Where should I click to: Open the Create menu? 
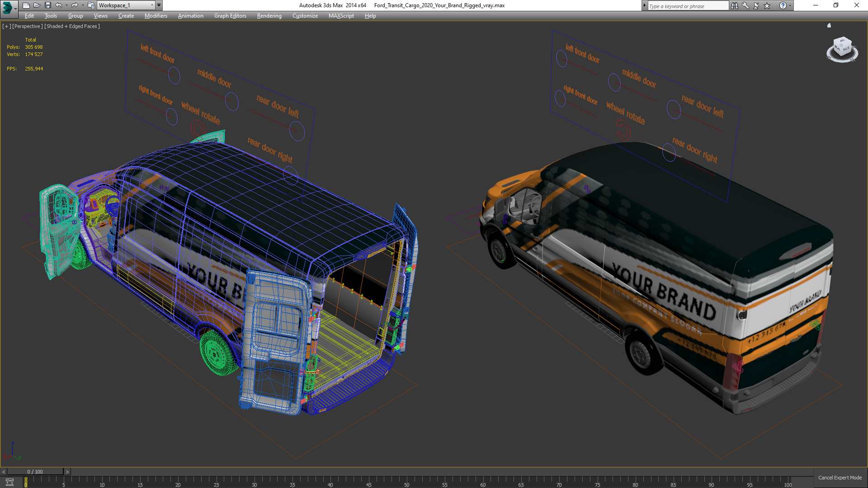[x=126, y=16]
